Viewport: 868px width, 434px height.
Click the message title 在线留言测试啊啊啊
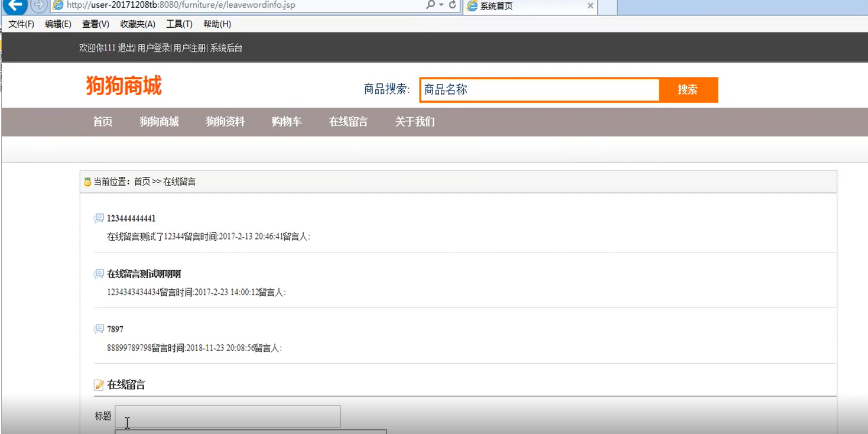click(144, 274)
